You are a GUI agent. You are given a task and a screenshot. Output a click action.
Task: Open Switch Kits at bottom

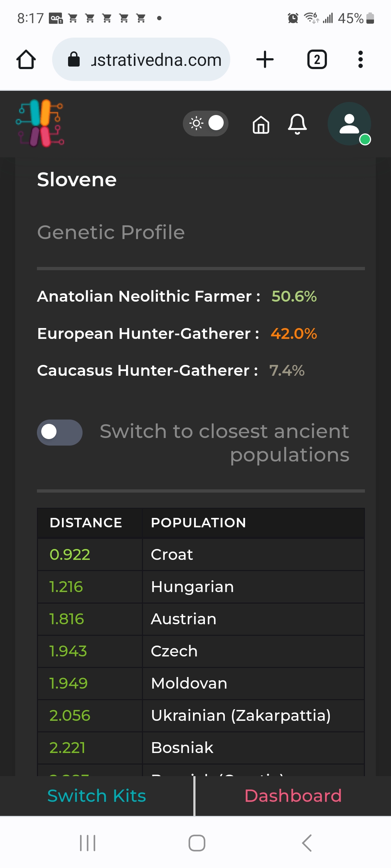[97, 796]
